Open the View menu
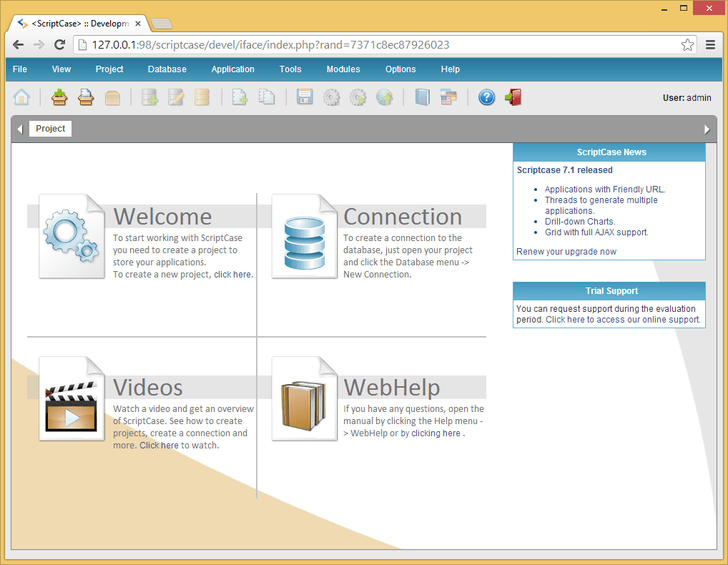The image size is (728, 565). (x=62, y=69)
